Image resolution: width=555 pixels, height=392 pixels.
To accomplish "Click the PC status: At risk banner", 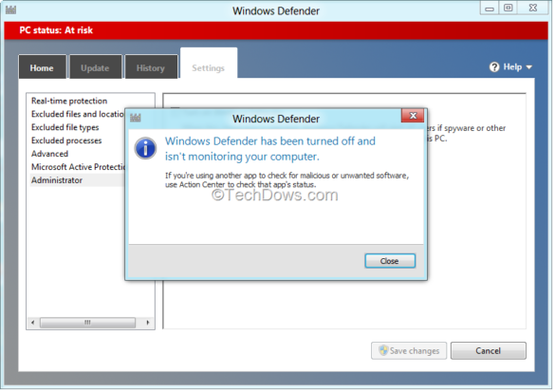I will point(277,30).
